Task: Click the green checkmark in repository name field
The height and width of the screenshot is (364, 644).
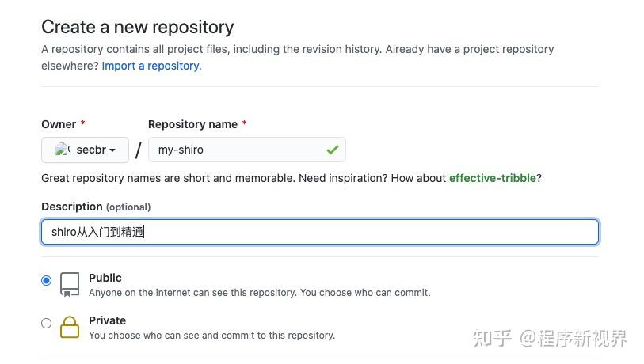Action: point(332,150)
